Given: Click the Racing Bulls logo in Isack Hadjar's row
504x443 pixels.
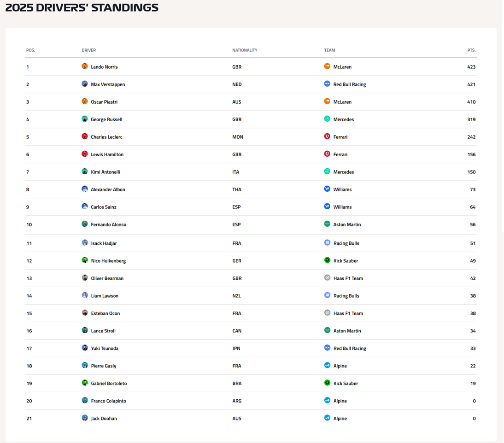Looking at the screenshot, I should tap(327, 243).
